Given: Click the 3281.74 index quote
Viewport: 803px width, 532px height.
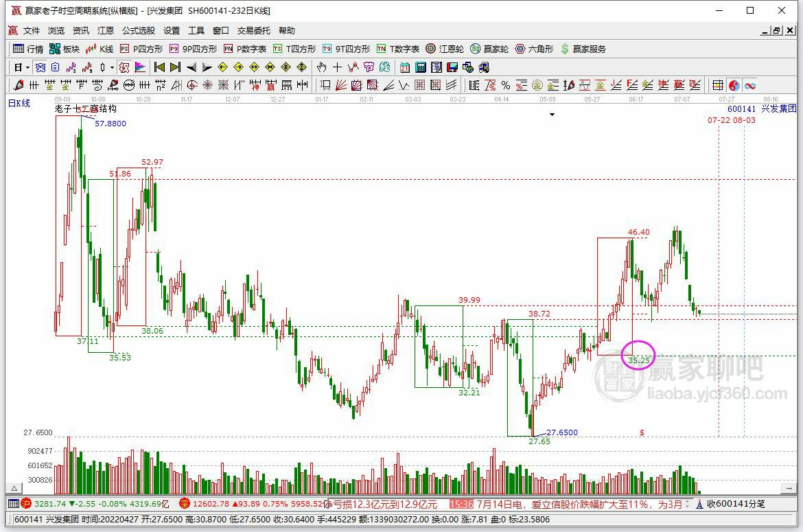Looking at the screenshot, I should (49, 504).
